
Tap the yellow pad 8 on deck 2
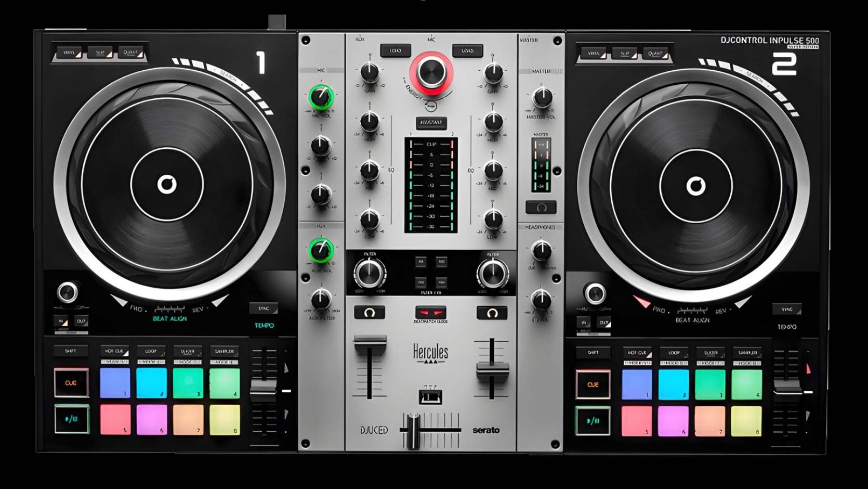click(x=746, y=421)
